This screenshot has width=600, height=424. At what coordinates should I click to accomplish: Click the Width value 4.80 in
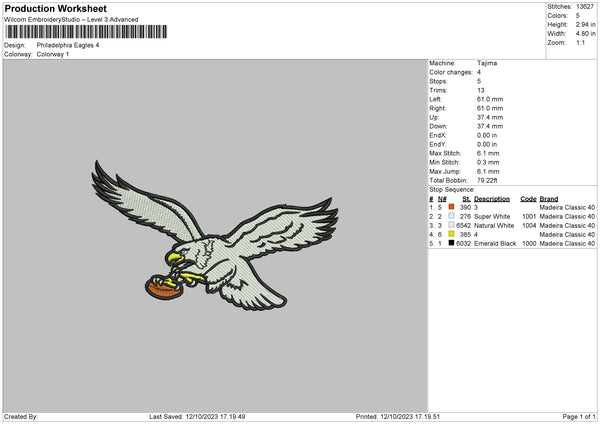pos(585,34)
